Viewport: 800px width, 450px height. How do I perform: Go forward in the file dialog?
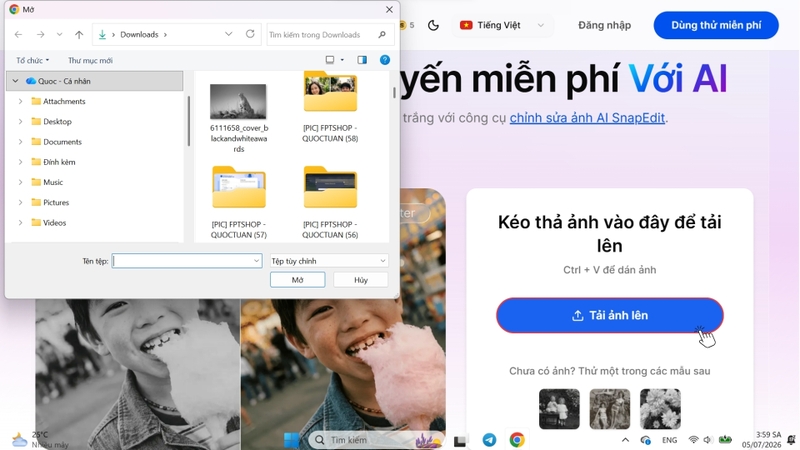[40, 35]
